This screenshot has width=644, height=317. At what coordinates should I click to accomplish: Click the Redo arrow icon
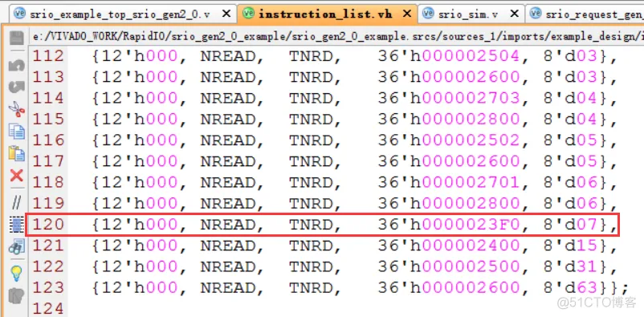[16, 87]
